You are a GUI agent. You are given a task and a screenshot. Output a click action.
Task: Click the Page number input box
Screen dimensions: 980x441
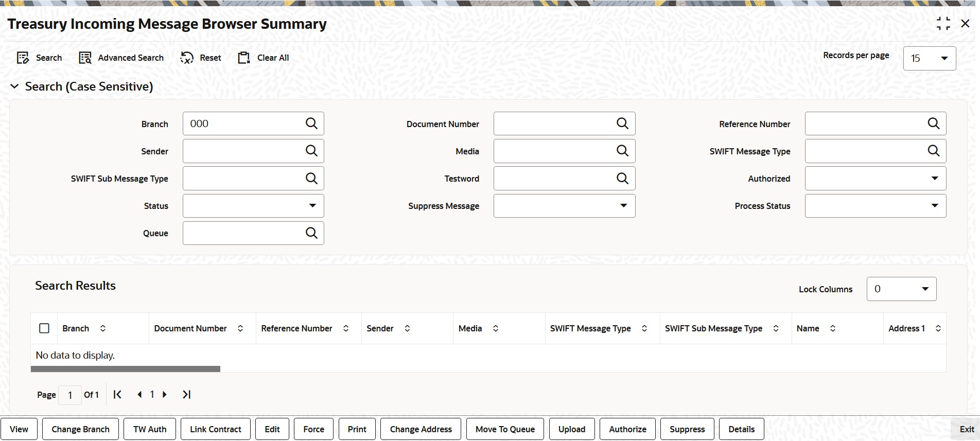(x=70, y=395)
